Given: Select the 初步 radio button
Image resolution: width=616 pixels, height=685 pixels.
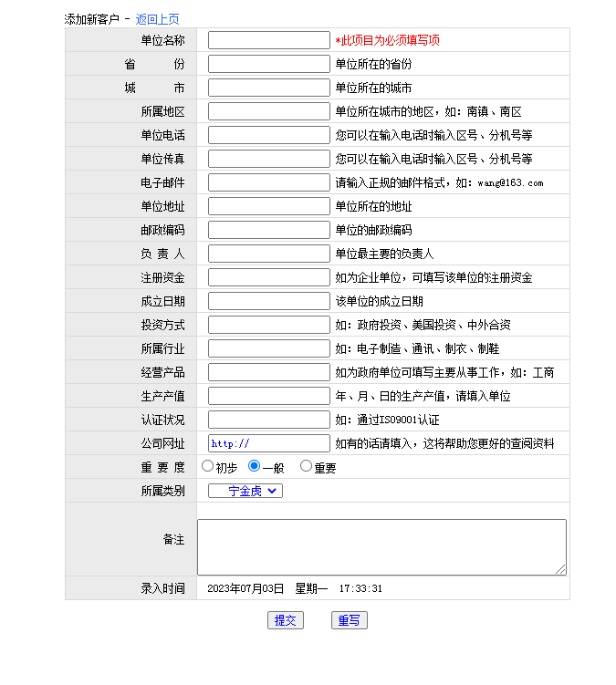Looking at the screenshot, I should point(208,466).
